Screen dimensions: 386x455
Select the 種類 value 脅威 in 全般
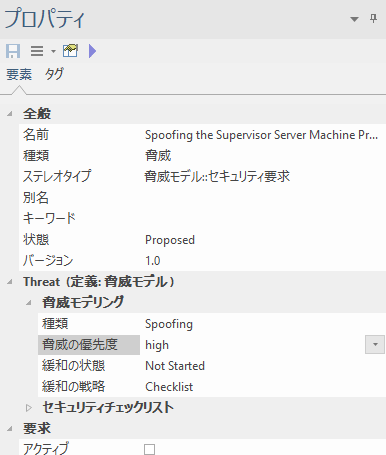[x=158, y=156]
